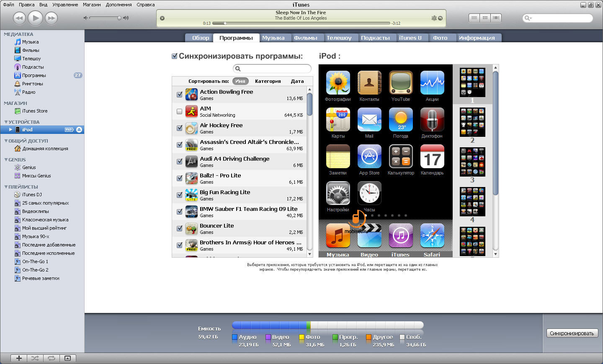This screenshot has width=603, height=364.
Task: Check the AIM app checkbox
Action: (179, 111)
